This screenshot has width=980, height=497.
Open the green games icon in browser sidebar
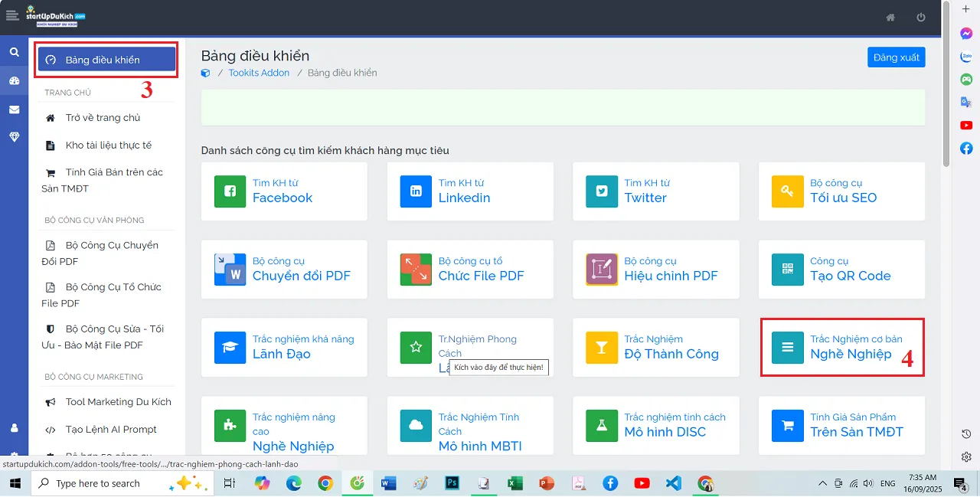click(x=966, y=79)
